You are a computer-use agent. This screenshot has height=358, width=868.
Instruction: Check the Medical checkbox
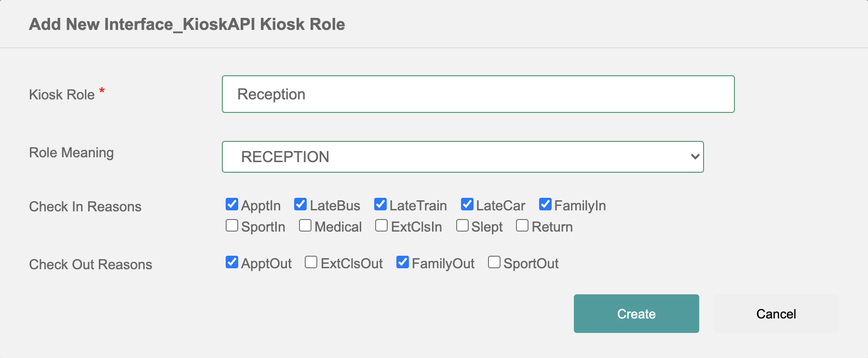305,226
